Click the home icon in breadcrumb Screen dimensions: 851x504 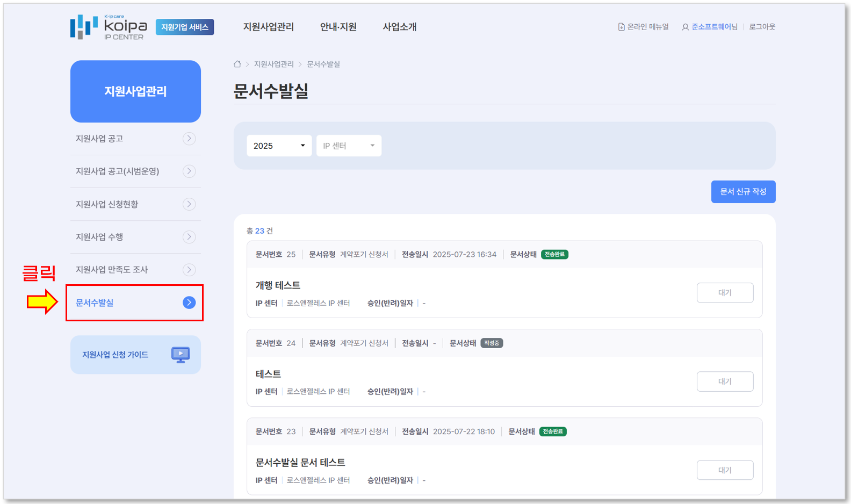click(237, 64)
